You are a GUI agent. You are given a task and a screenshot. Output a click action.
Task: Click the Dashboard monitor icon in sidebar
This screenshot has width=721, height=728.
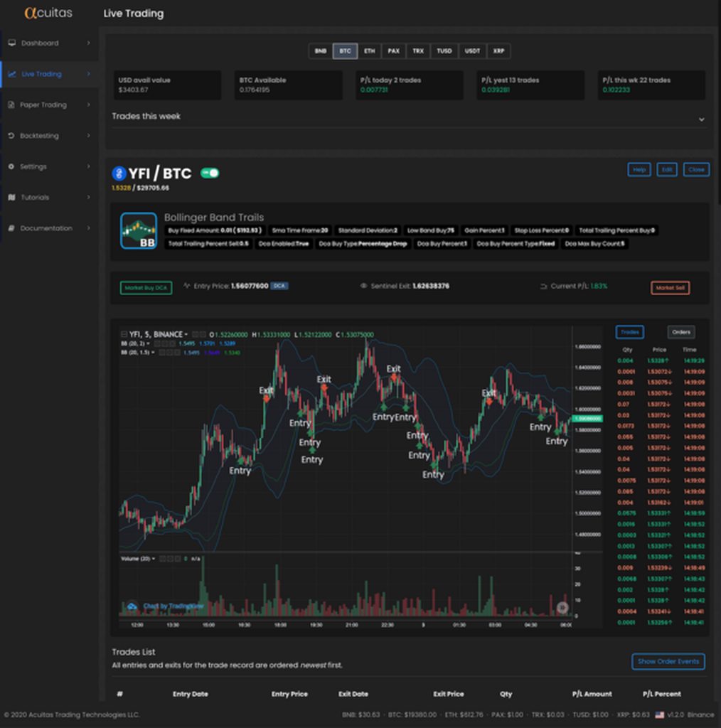pos(12,43)
